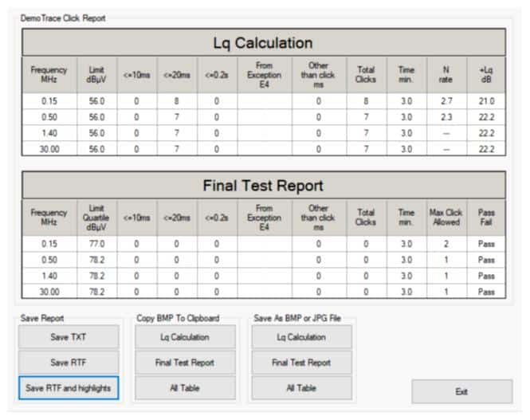
Task: Click the N rate column header
Action: (446, 75)
